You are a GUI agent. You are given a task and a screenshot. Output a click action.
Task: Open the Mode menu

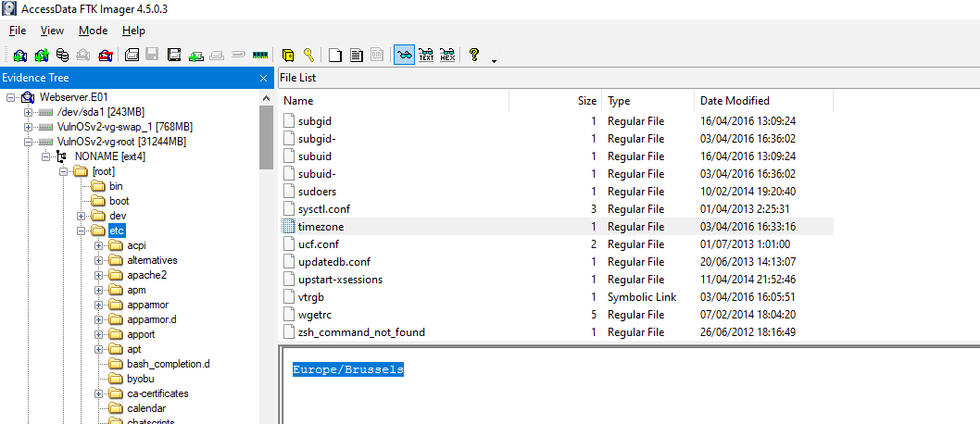[x=93, y=31]
